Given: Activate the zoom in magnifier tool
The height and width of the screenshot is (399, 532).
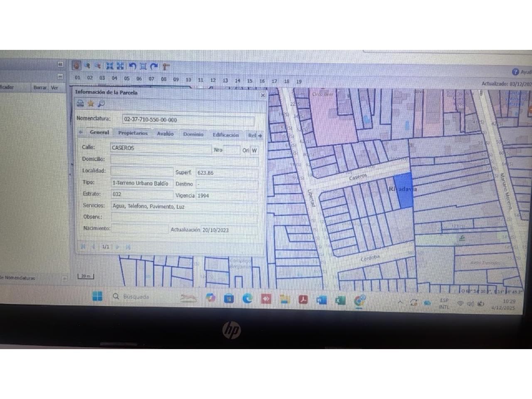Looking at the screenshot, I should pos(87,66).
